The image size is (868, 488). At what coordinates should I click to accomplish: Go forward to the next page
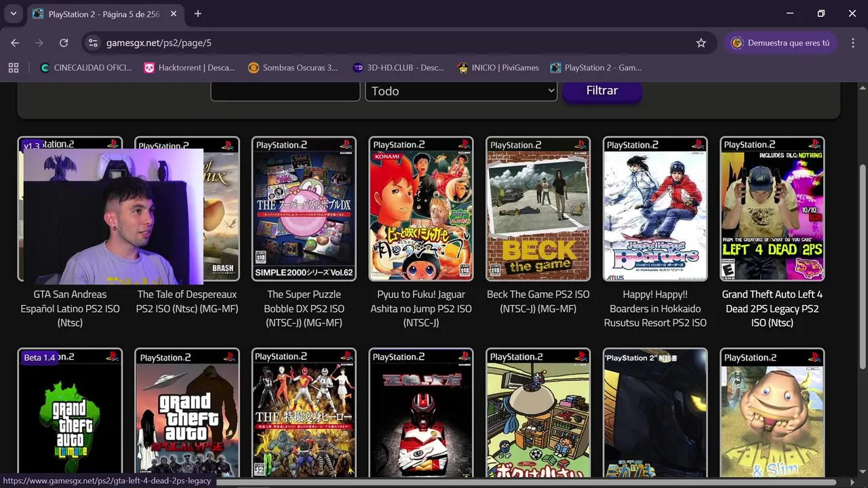click(39, 43)
